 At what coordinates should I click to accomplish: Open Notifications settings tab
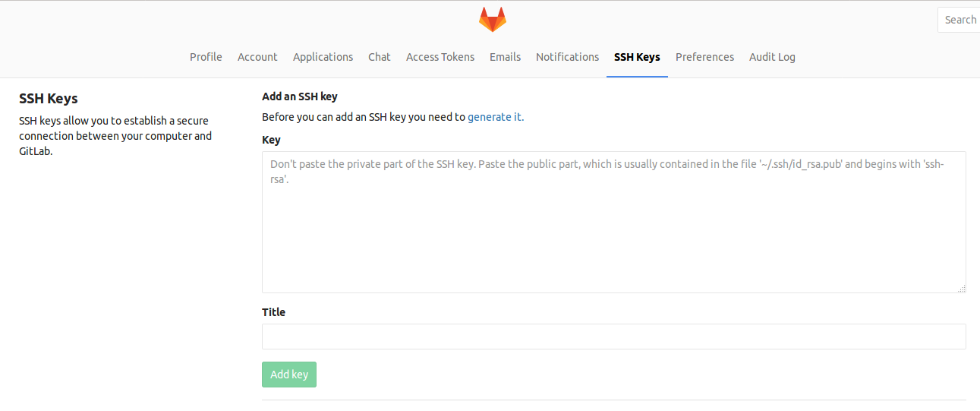pyautogui.click(x=567, y=57)
